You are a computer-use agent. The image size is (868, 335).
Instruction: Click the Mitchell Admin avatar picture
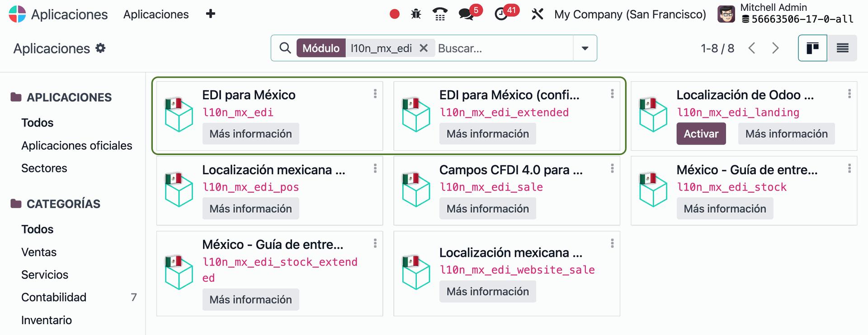[726, 14]
